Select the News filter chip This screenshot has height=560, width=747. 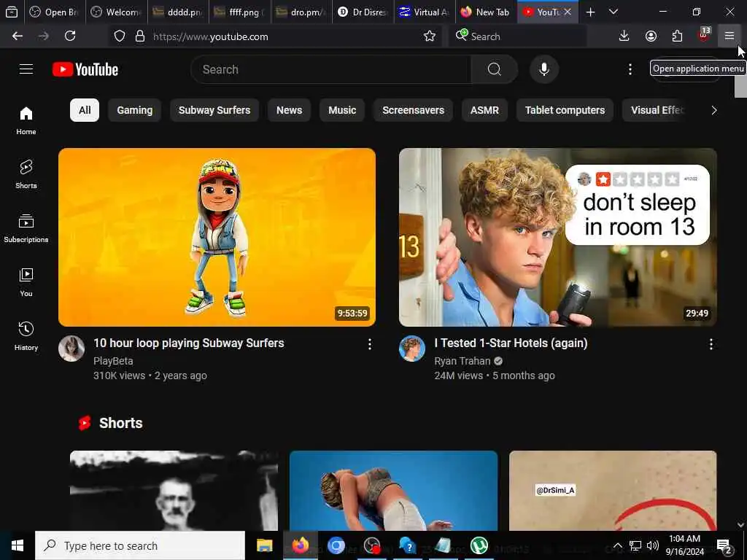point(289,111)
